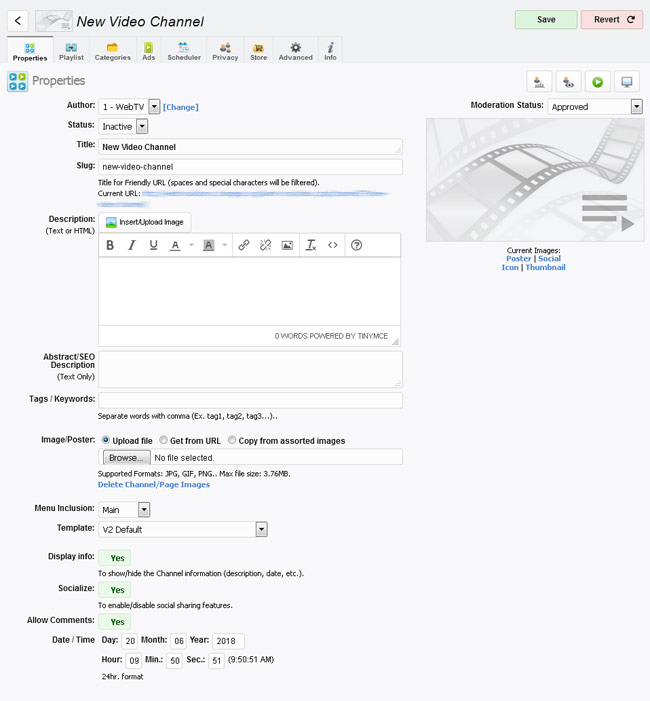Open the Info tab

click(x=330, y=50)
